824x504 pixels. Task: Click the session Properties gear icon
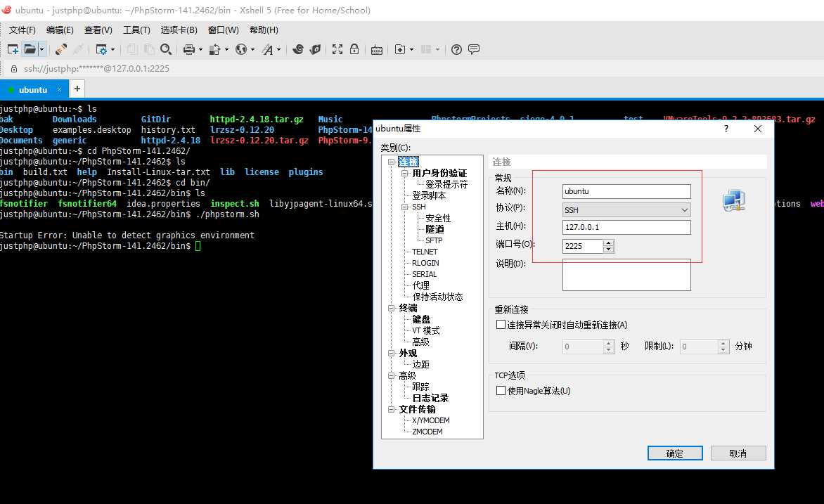click(x=101, y=49)
